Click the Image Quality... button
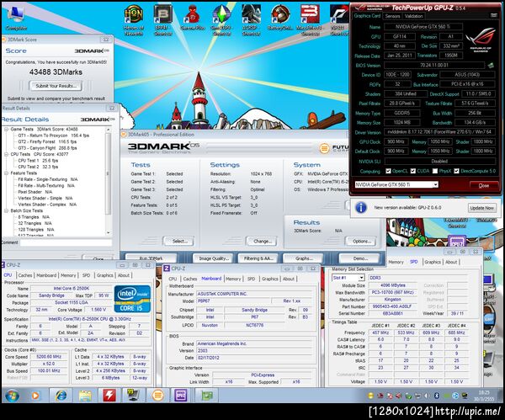Screen dimensions: 505x420 214,258
